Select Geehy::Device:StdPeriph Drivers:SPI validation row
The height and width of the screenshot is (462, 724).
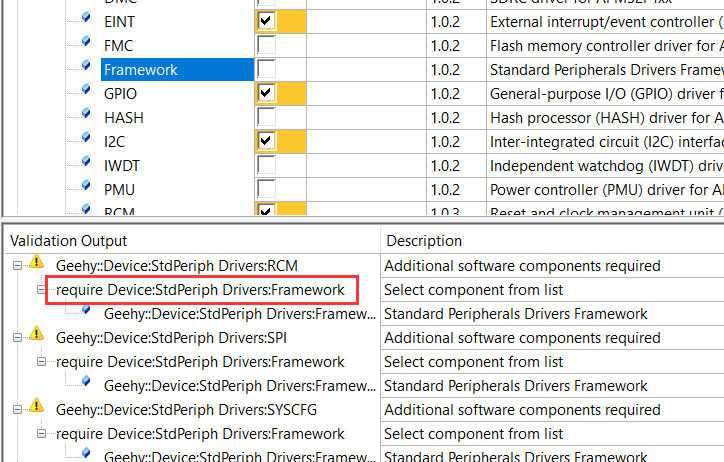(x=171, y=338)
